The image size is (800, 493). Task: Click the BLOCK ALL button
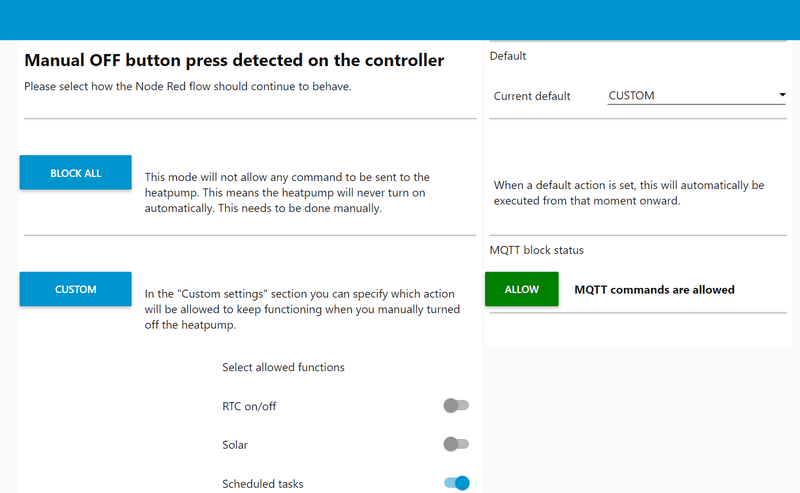pos(76,172)
